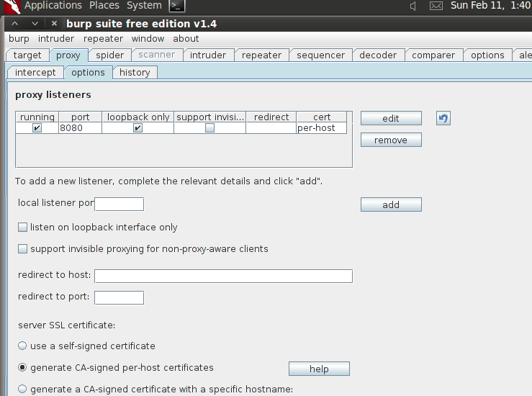Screen dimensions: 532x396
Task: Click the Kali dragon logo icon
Action: point(11,6)
